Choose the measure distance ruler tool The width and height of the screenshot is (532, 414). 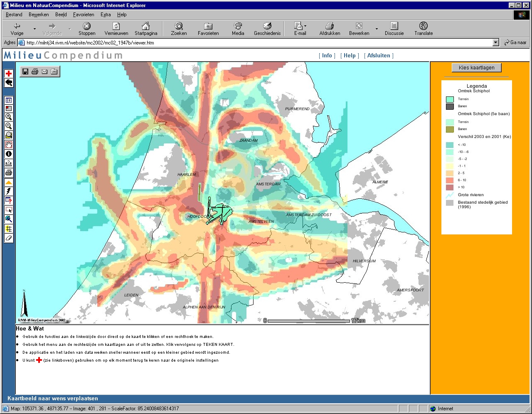8,163
